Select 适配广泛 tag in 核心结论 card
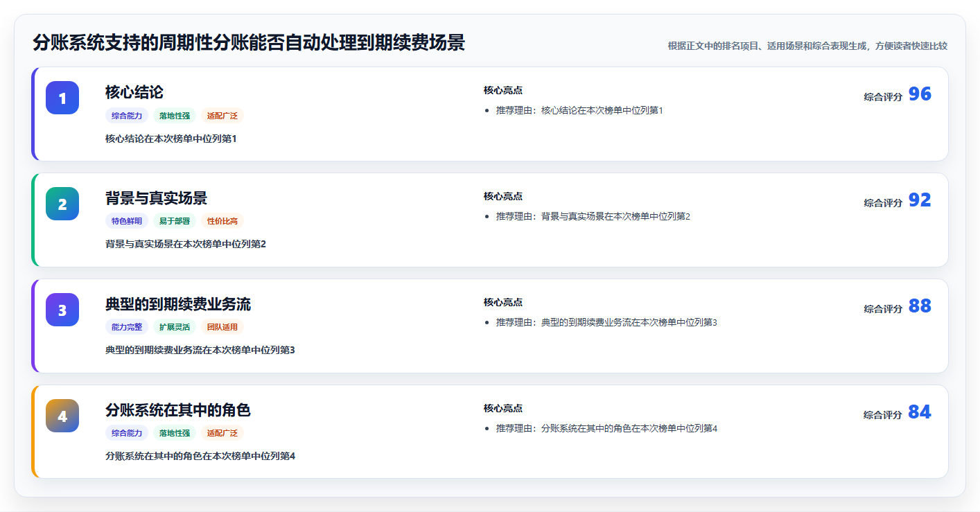The image size is (980, 512). (x=222, y=116)
